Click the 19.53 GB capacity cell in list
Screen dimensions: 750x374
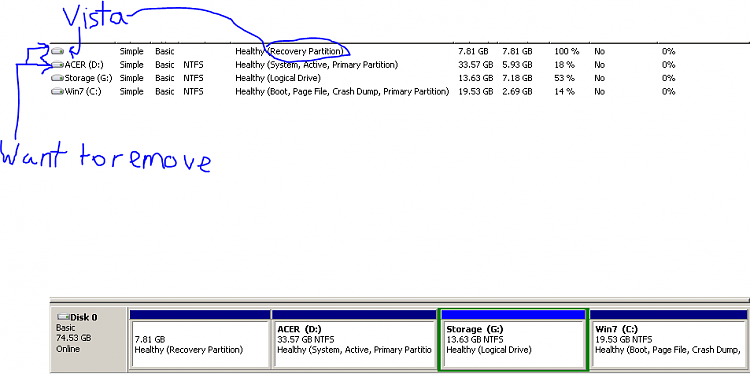tap(475, 91)
